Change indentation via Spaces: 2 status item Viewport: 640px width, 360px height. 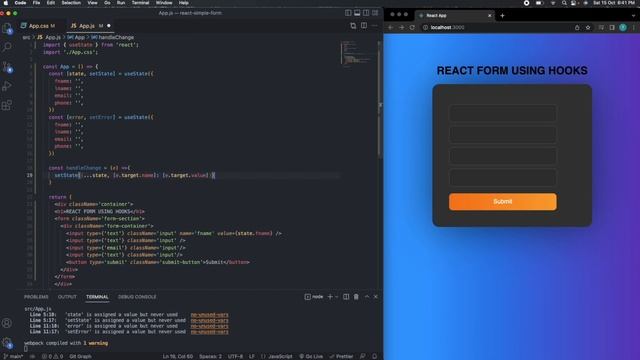[210, 356]
